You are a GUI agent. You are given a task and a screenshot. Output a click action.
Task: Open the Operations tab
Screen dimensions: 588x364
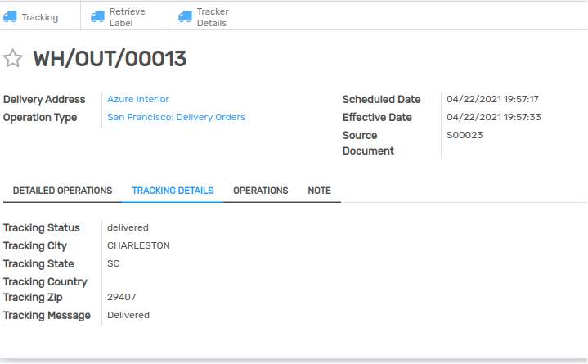(260, 191)
